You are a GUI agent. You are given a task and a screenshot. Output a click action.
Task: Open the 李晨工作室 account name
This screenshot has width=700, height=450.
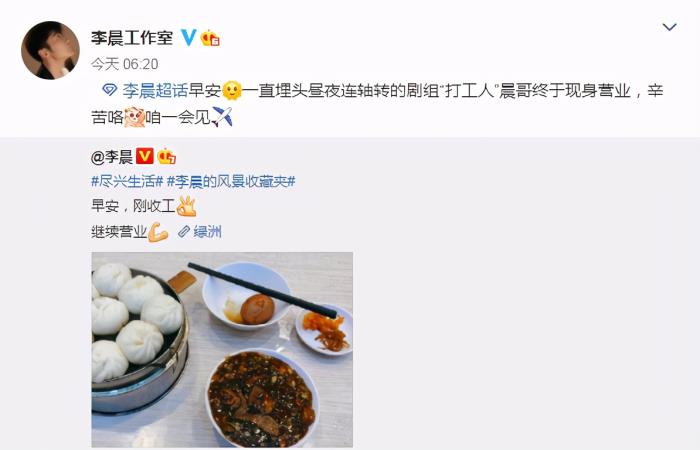132,38
